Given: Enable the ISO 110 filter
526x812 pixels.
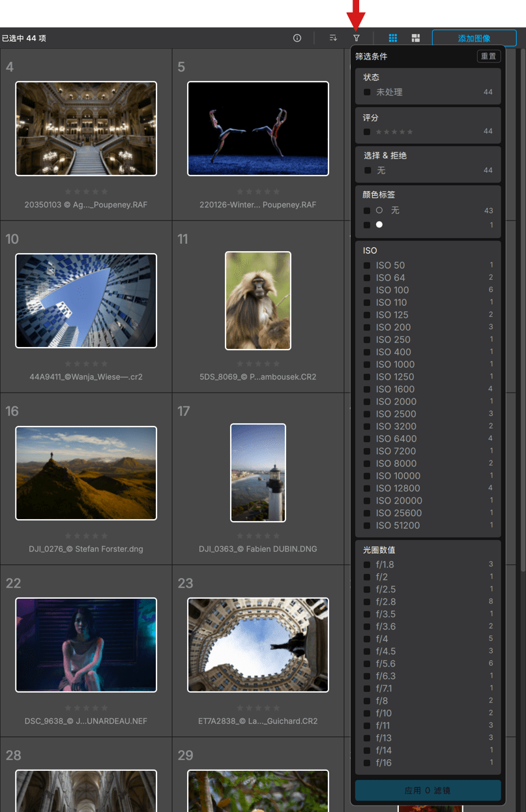Looking at the screenshot, I should point(367,303).
